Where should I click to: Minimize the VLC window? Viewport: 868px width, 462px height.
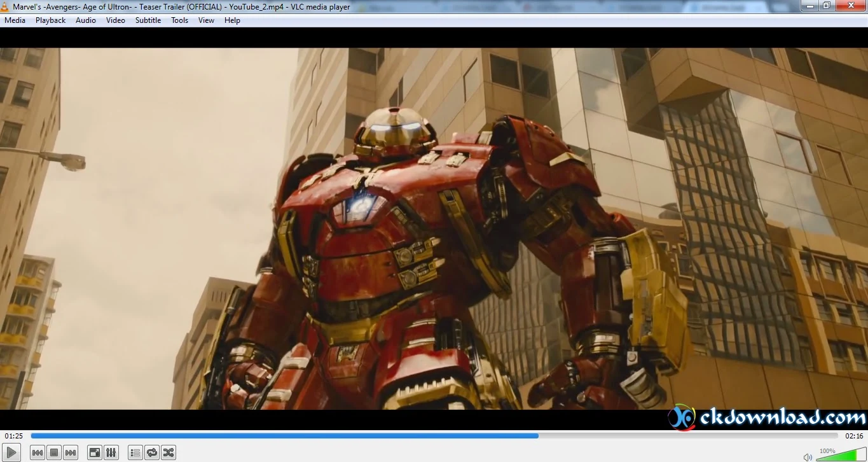pos(809,6)
